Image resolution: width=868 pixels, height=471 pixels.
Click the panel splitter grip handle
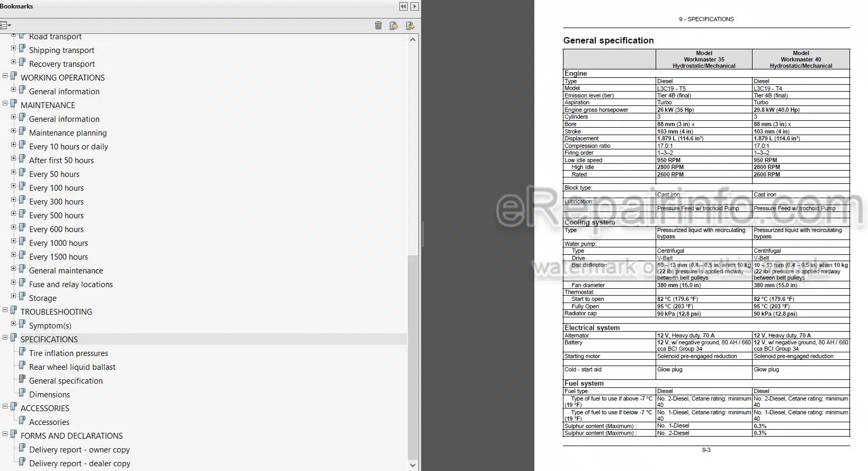coord(423,234)
